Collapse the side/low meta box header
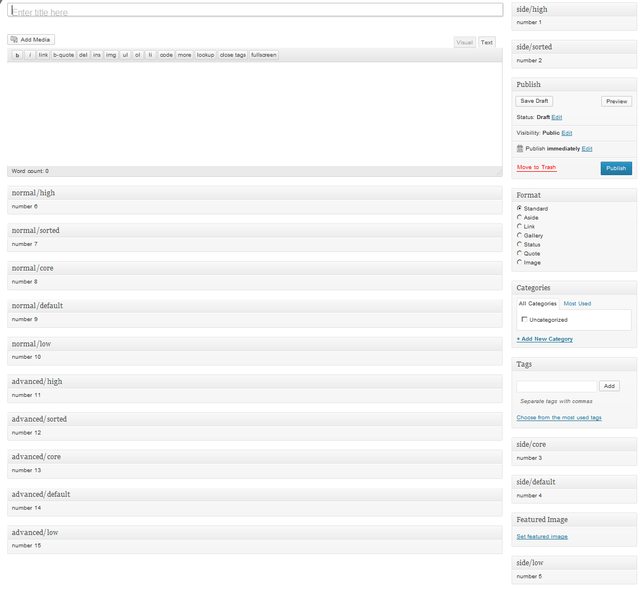The height and width of the screenshot is (590, 640). [574, 563]
